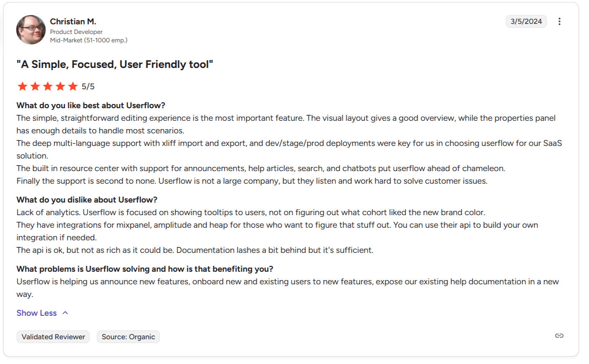Click the copy review link icon
The height and width of the screenshot is (364, 589).
[559, 336]
